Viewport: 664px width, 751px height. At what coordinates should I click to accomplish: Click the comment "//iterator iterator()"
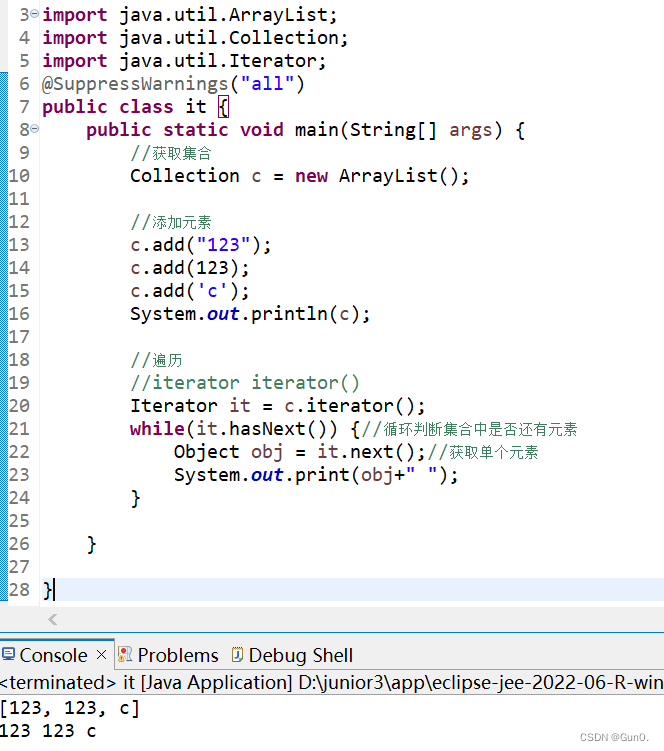245,383
